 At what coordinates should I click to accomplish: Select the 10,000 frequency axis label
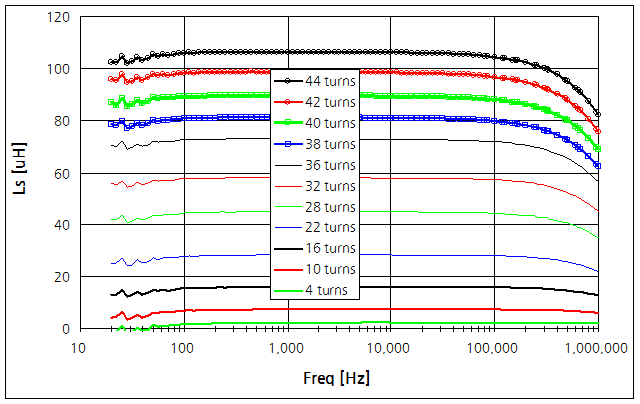388,348
